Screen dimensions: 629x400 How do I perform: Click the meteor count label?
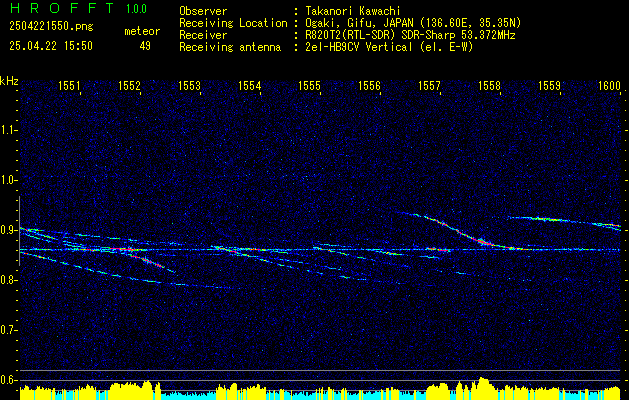pyautogui.click(x=142, y=31)
